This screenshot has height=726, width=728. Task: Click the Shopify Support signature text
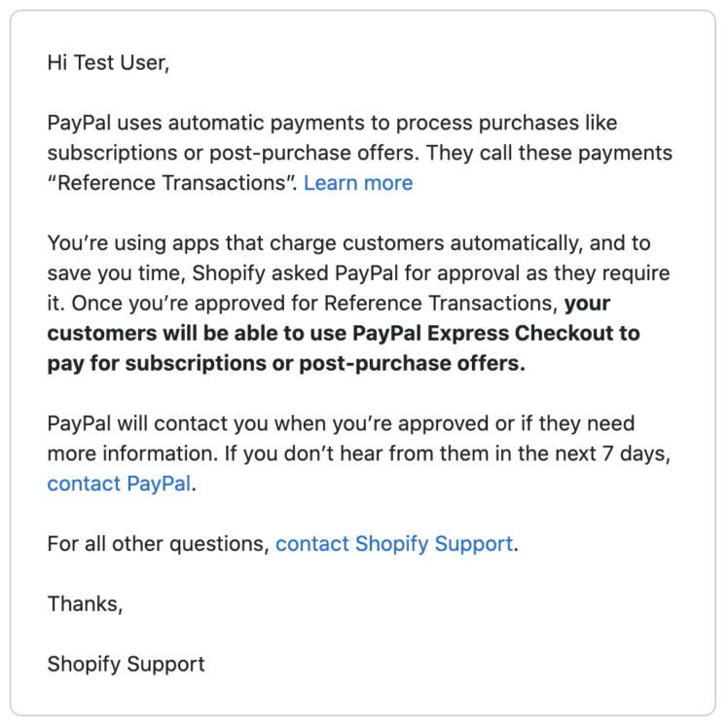[x=126, y=665]
